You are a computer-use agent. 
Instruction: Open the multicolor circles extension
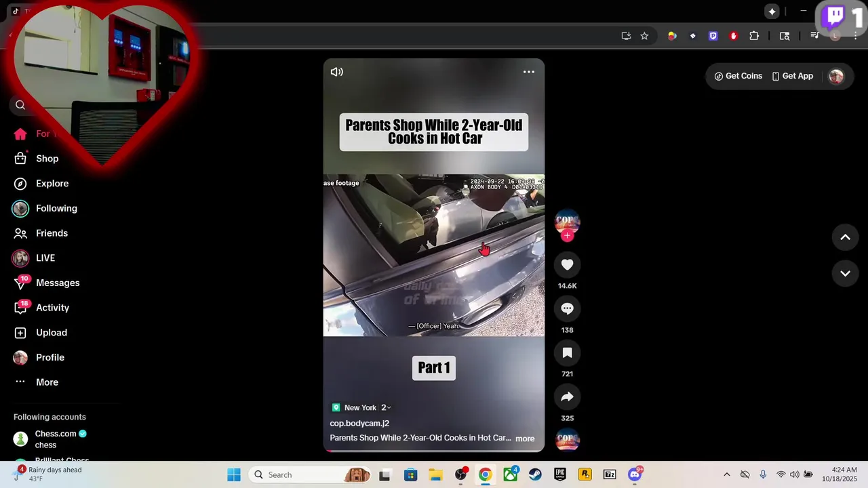coord(672,36)
